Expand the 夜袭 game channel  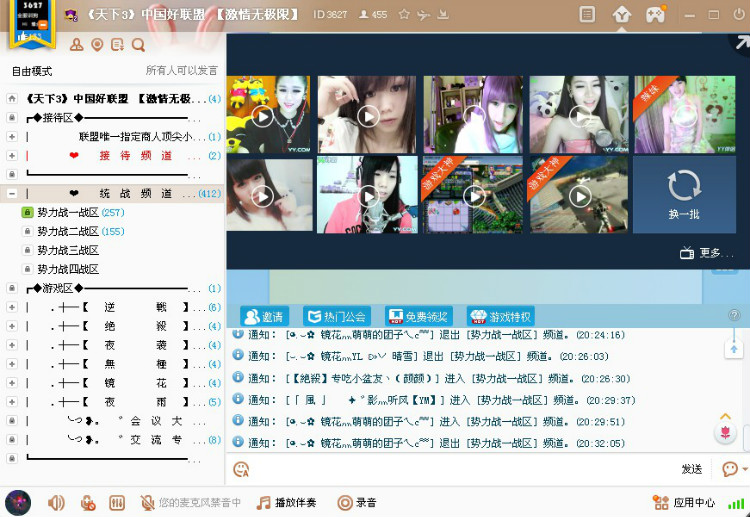12,345
